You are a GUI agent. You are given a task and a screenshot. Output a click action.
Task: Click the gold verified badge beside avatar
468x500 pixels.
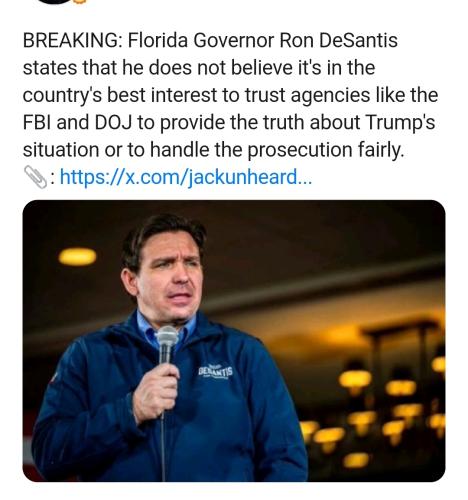click(81, 1)
